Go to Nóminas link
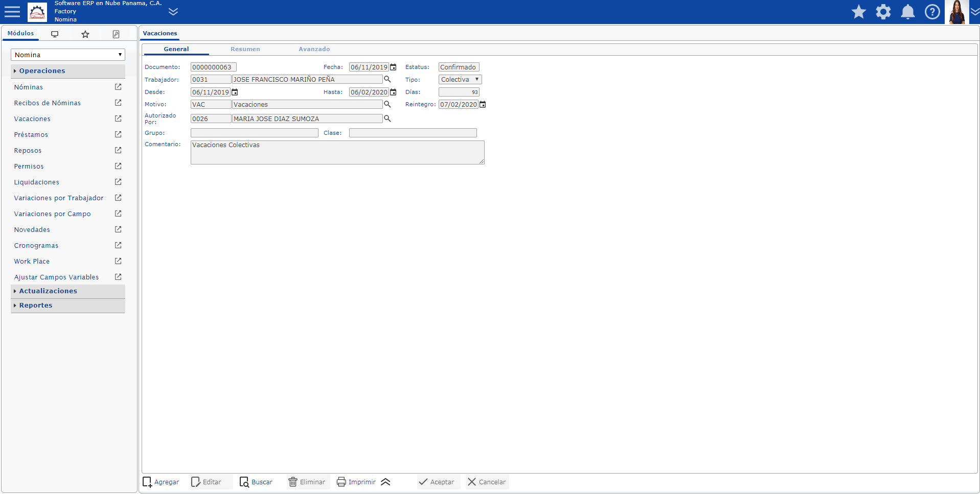The image size is (980, 494). pos(29,87)
